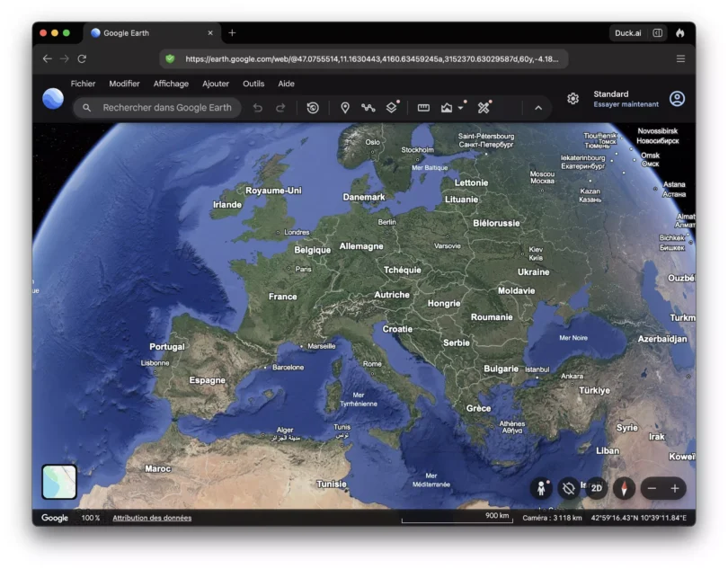
Task: Open the browser hamburger menu
Action: pyautogui.click(x=680, y=58)
